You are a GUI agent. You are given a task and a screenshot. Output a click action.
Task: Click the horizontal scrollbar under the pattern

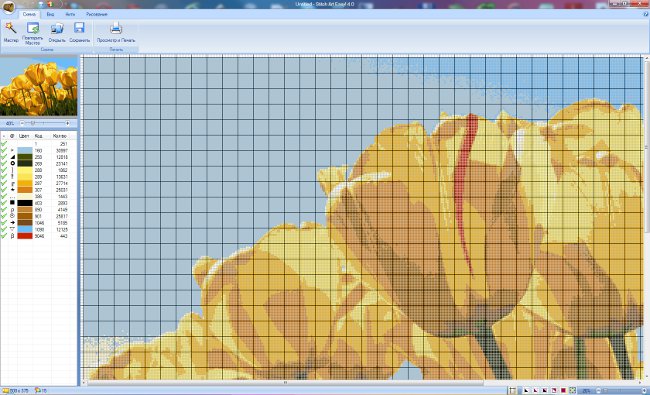(285, 383)
